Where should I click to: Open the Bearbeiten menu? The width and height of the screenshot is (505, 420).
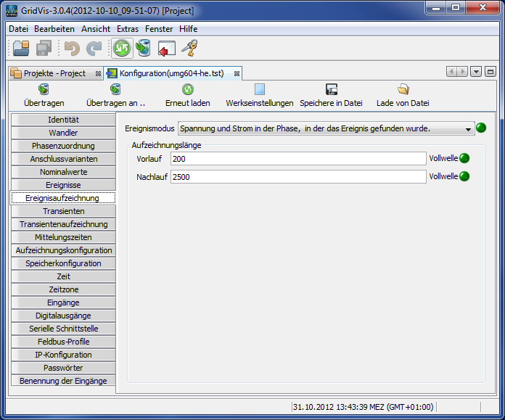point(54,29)
